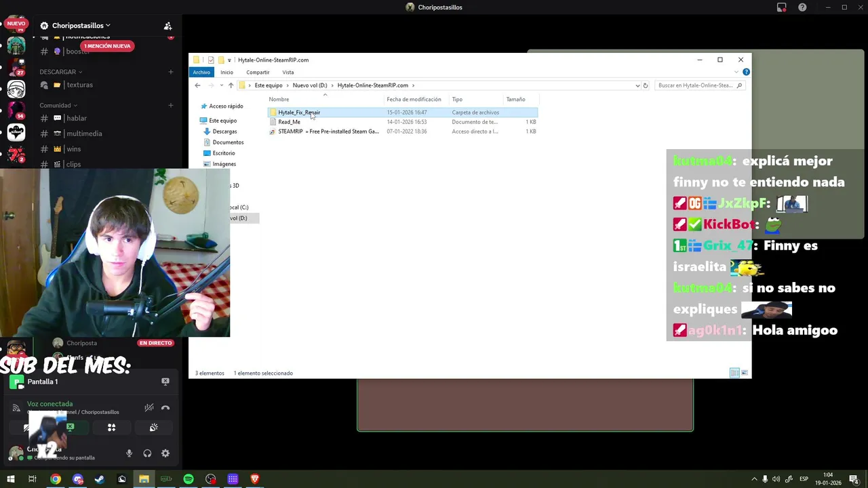This screenshot has width=868, height=488.
Task: Collapse the DESCARGAR category
Action: point(61,72)
